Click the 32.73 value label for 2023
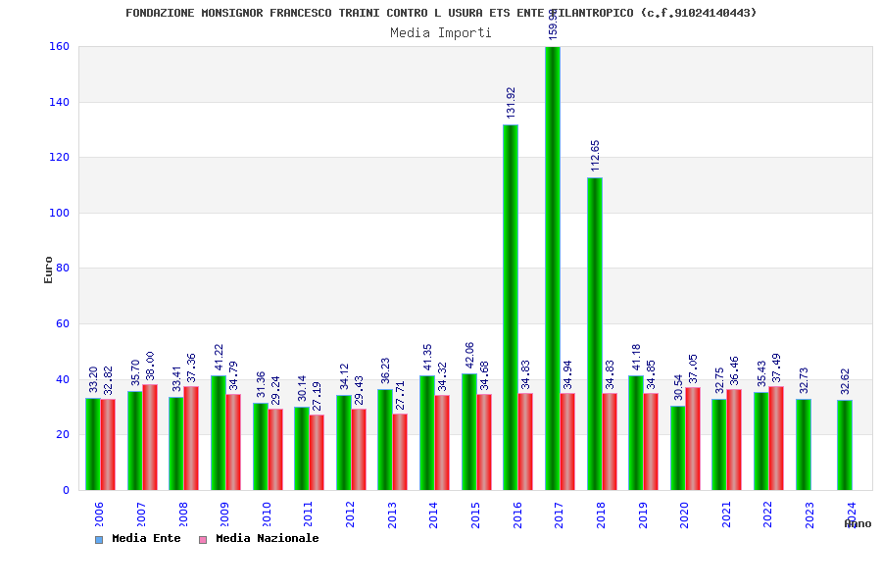 point(804,380)
